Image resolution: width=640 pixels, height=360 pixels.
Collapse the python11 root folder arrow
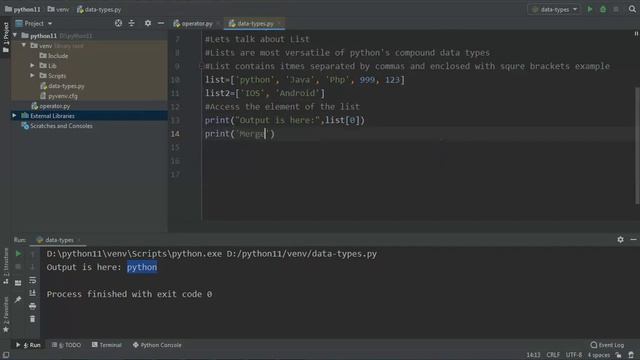click(16, 36)
